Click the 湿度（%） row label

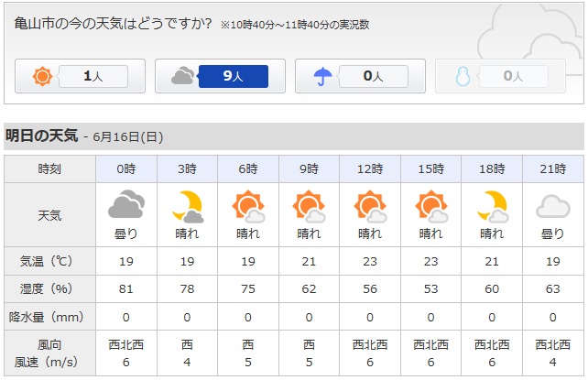(x=46, y=288)
